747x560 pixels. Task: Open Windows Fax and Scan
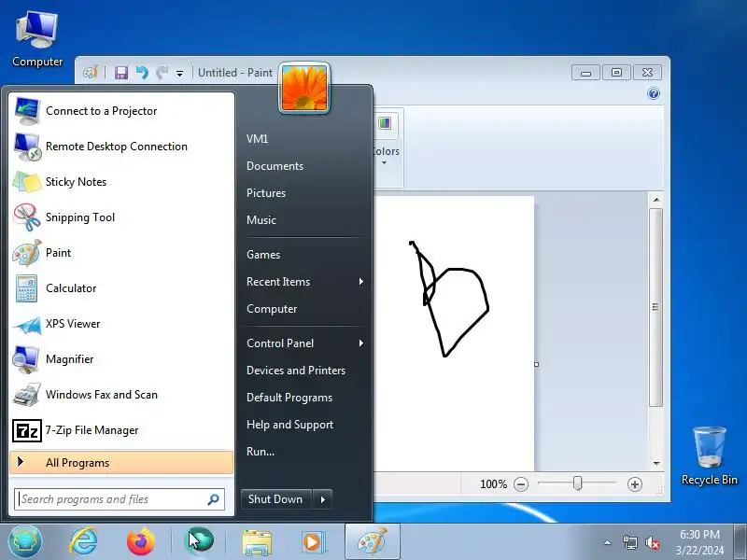click(121, 394)
